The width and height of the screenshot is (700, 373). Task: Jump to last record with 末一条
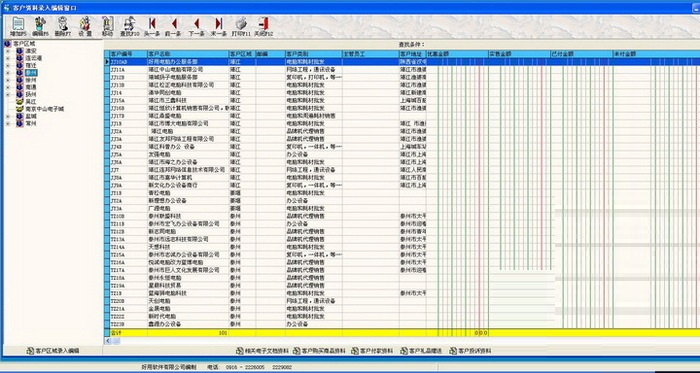(x=219, y=27)
